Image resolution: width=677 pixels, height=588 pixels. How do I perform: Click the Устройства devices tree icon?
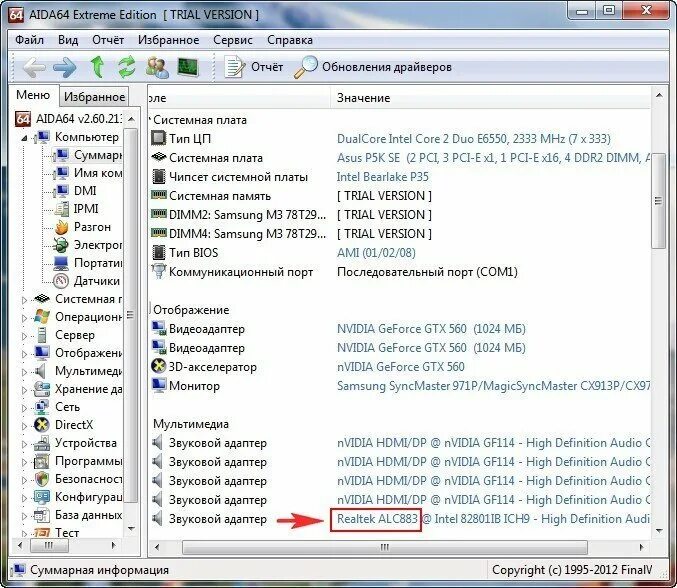[x=42, y=443]
